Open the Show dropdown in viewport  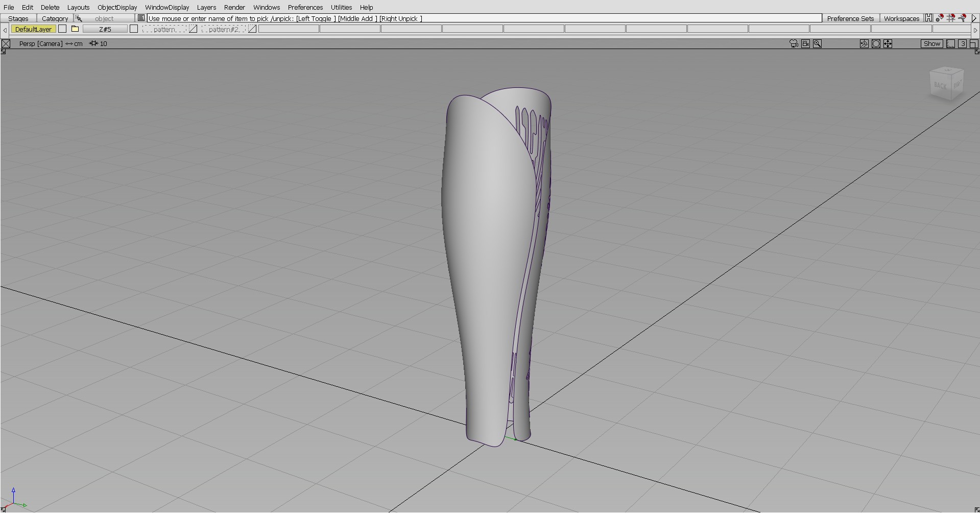coord(931,44)
